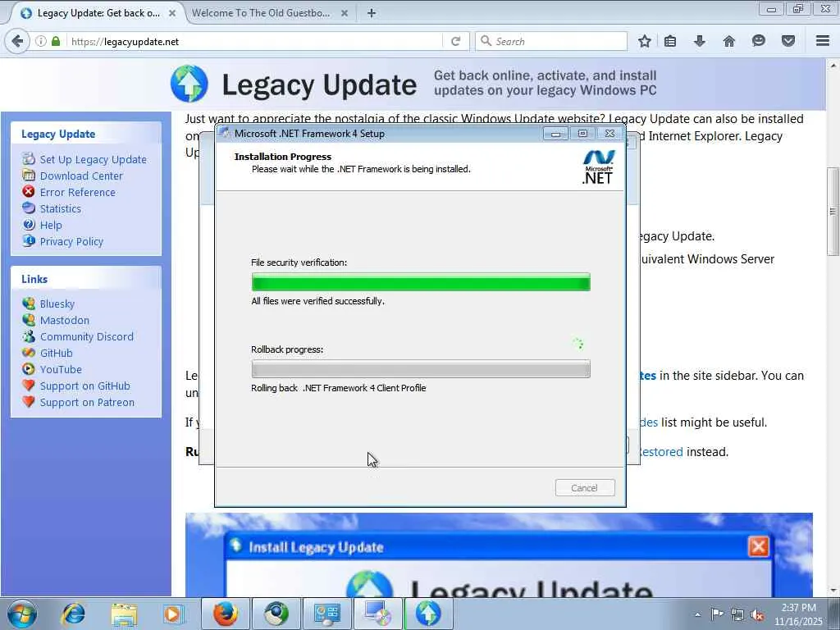Click 'Rolling back .NET Framework 4 Client Profile' text
This screenshot has width=840, height=630.
pyautogui.click(x=339, y=388)
